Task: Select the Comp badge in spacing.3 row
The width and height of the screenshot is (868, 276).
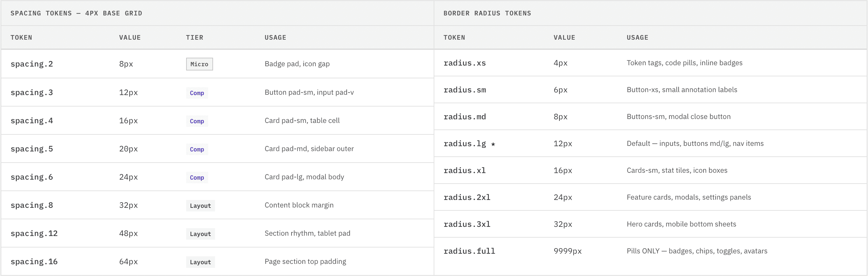Action: coord(197,93)
